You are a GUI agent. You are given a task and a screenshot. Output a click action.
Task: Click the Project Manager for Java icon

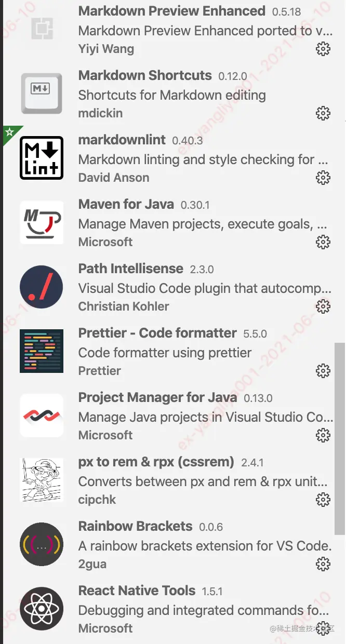pos(42,415)
